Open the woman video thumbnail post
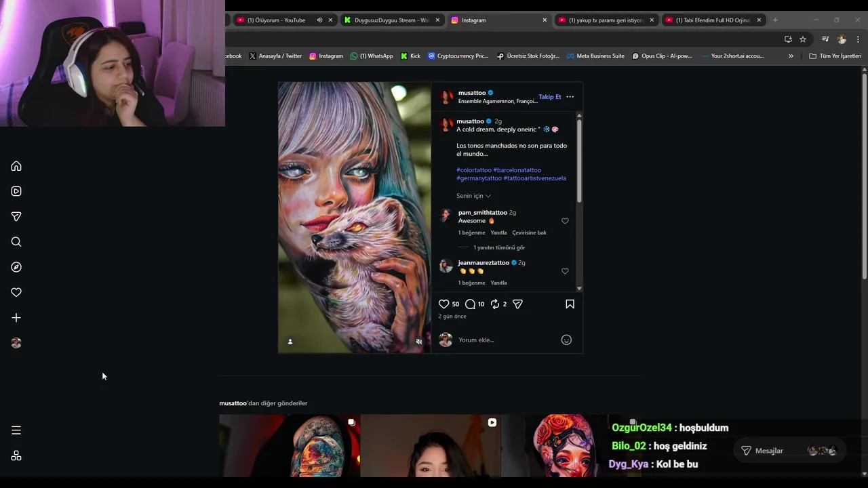Image resolution: width=868 pixels, height=488 pixels. 431,446
